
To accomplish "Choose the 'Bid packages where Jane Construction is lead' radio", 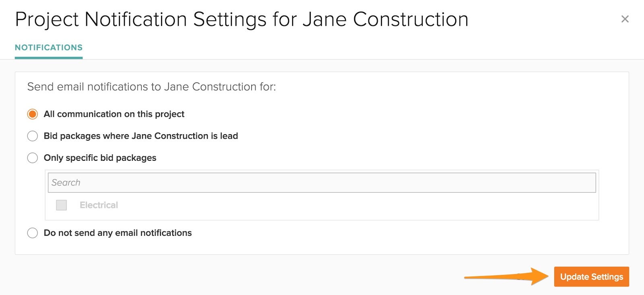I will click(x=33, y=136).
